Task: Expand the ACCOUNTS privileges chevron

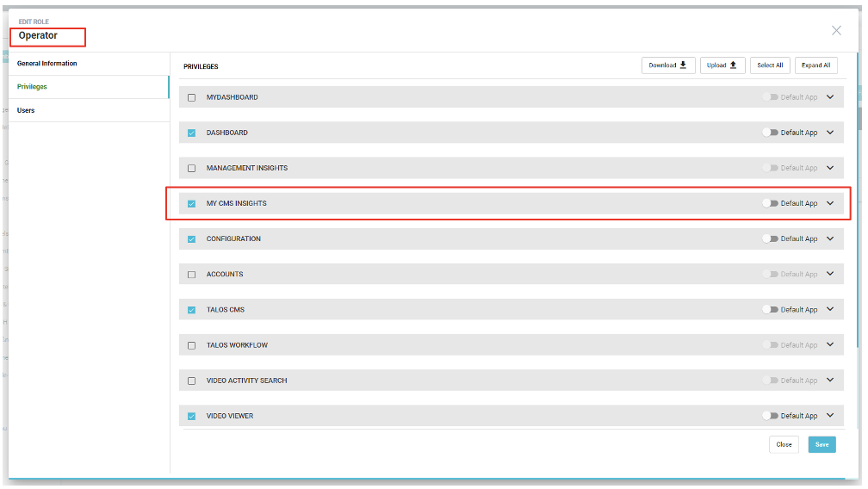Action: tap(830, 274)
